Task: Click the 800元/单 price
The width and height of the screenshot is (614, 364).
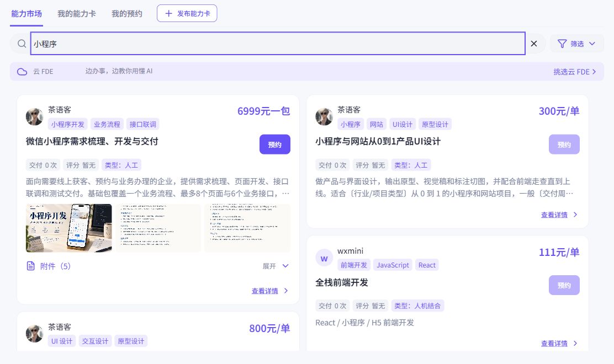Action: 269,328
